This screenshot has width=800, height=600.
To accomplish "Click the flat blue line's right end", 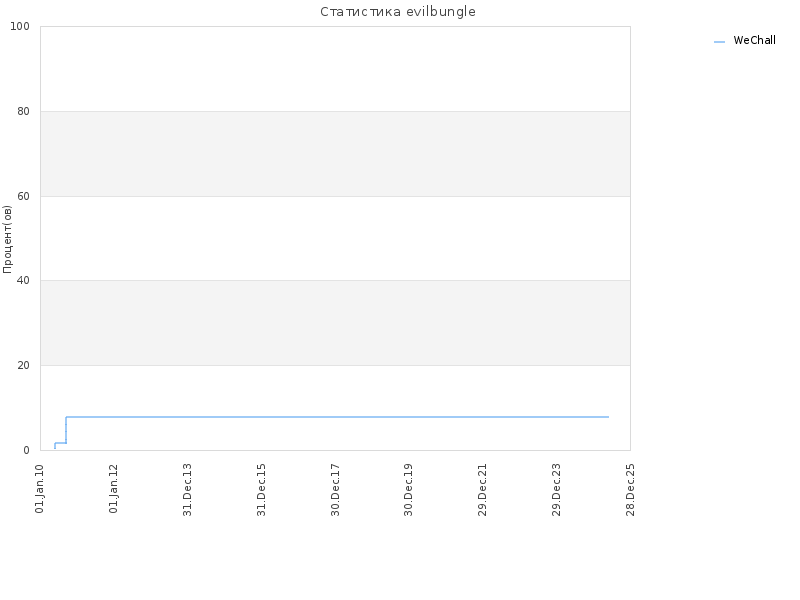I will (608, 417).
